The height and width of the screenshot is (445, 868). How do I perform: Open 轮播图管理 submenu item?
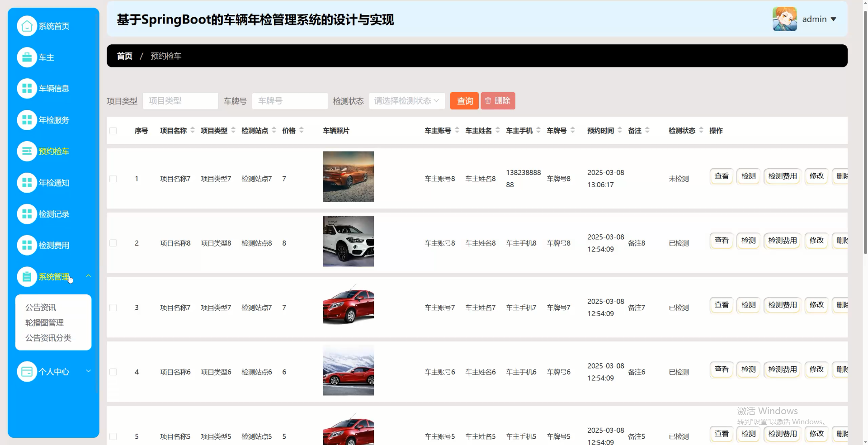pyautogui.click(x=44, y=323)
